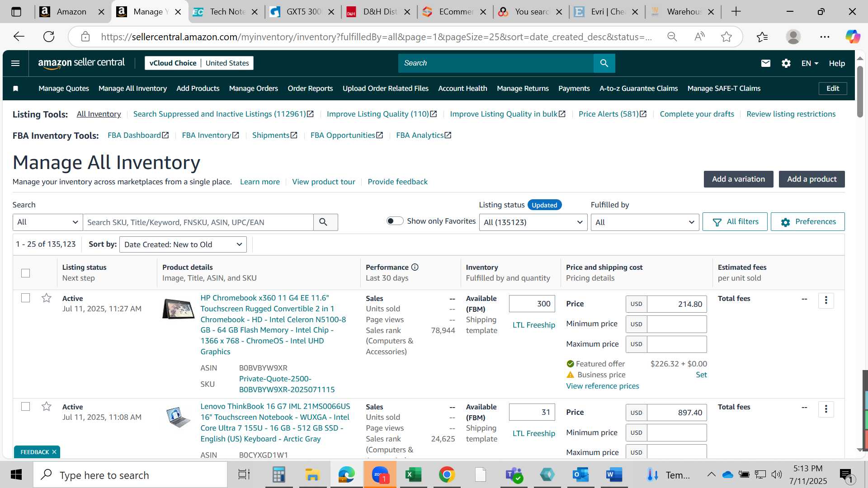Click the browser zoom magnifier icon

672,37
